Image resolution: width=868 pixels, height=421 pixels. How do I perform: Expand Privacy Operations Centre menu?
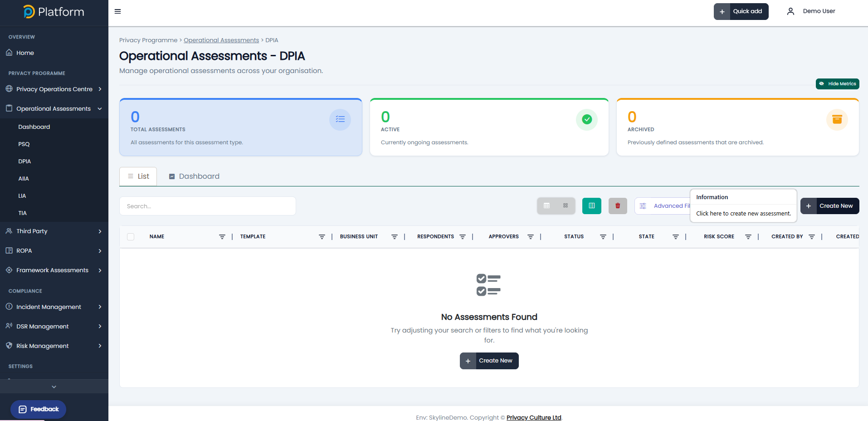(x=54, y=89)
